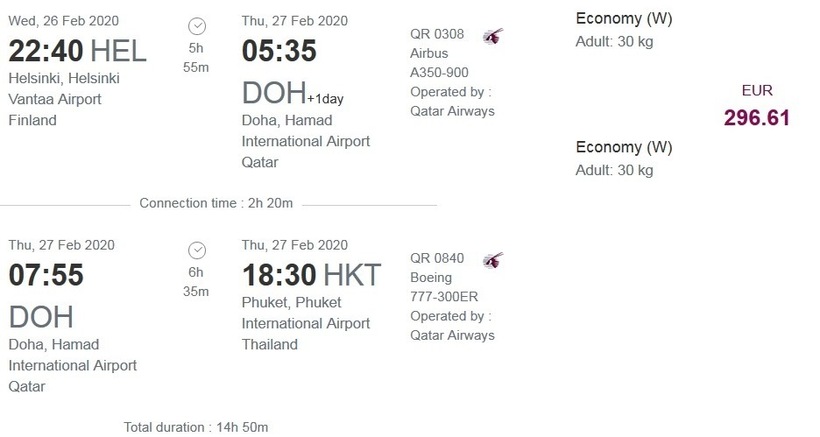Click the clock icon above 6h 35m
The height and width of the screenshot is (437, 820).
point(198,250)
